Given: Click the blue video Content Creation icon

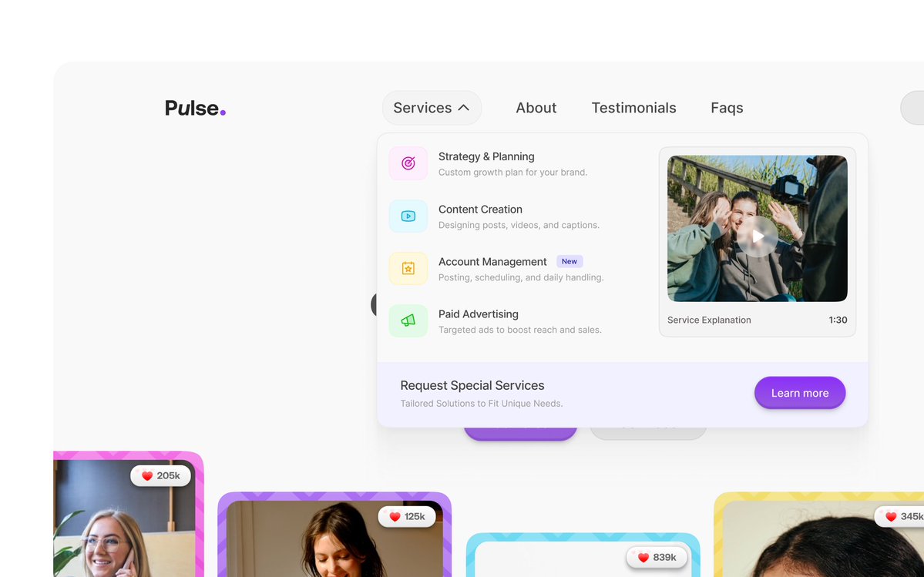Looking at the screenshot, I should click(x=408, y=216).
